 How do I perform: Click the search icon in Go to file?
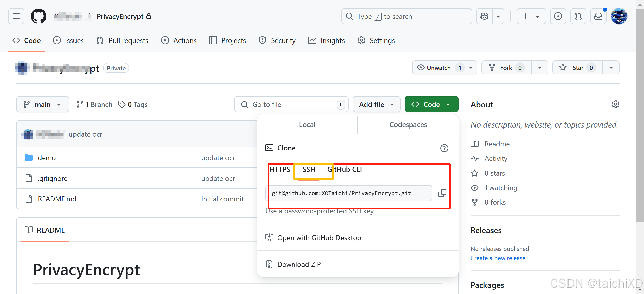coord(244,104)
